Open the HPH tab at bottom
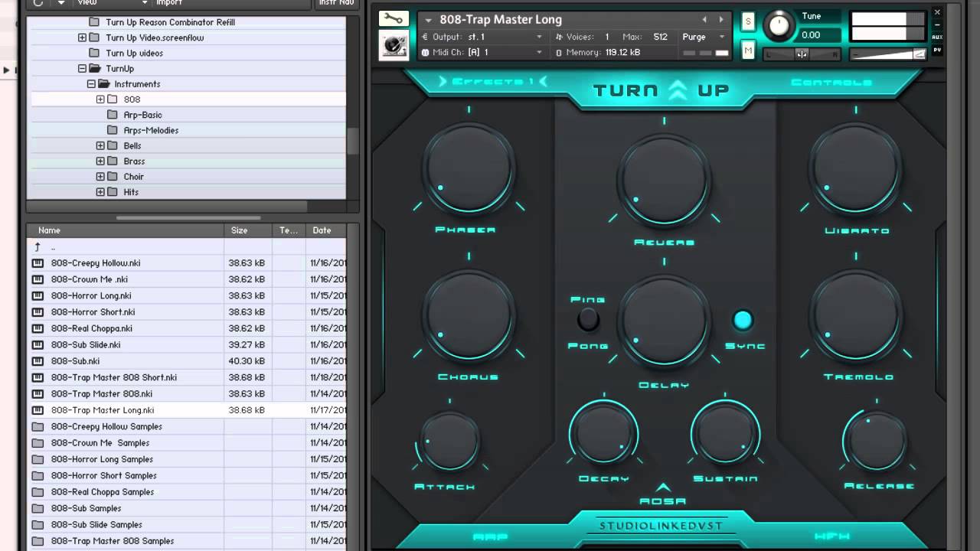980x551 pixels. pos(831,536)
